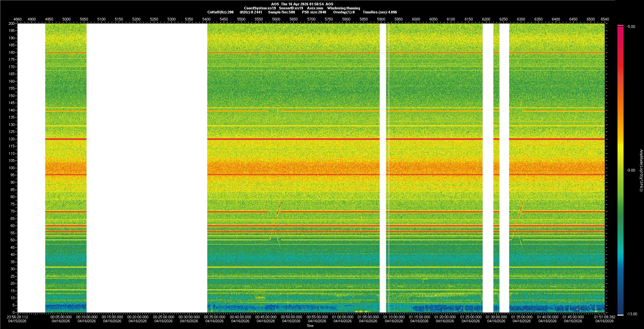Click the 00:35:00.000 time axis tick label
644x329 pixels.
[x=214, y=317]
